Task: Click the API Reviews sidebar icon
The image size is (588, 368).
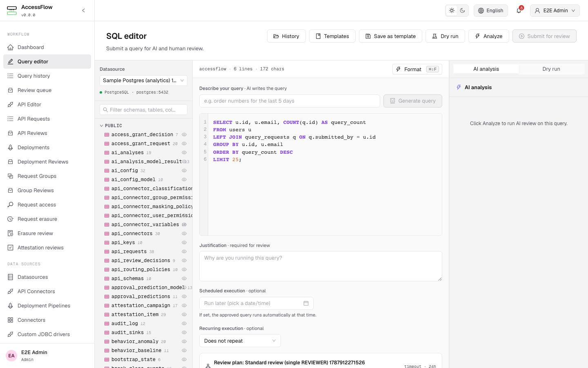Action: pyautogui.click(x=11, y=133)
